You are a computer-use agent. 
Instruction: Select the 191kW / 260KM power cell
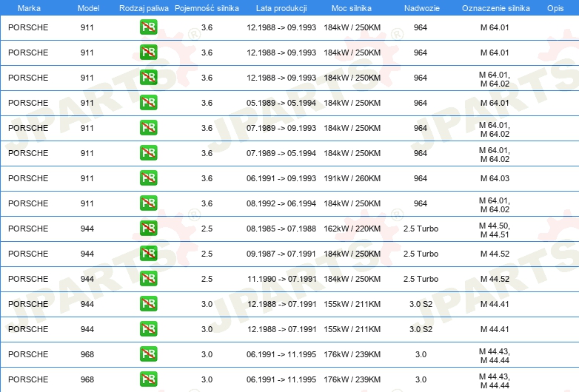tap(352, 178)
